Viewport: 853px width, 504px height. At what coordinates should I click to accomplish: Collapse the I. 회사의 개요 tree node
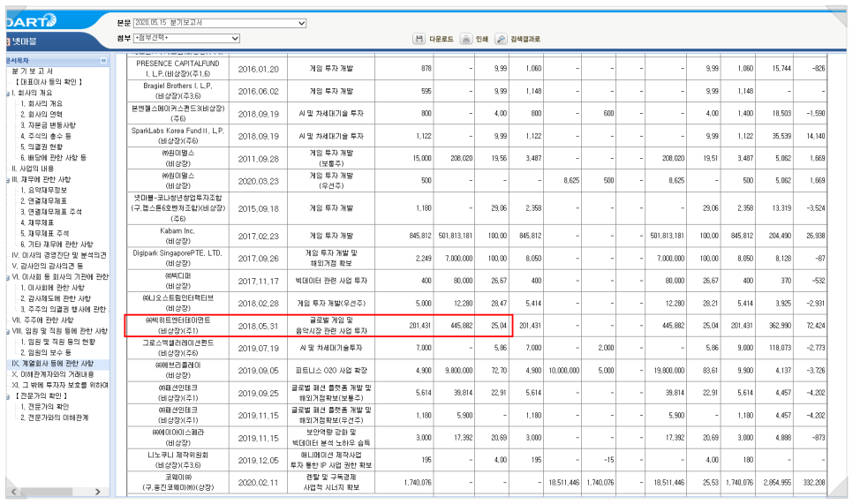click(x=8, y=93)
